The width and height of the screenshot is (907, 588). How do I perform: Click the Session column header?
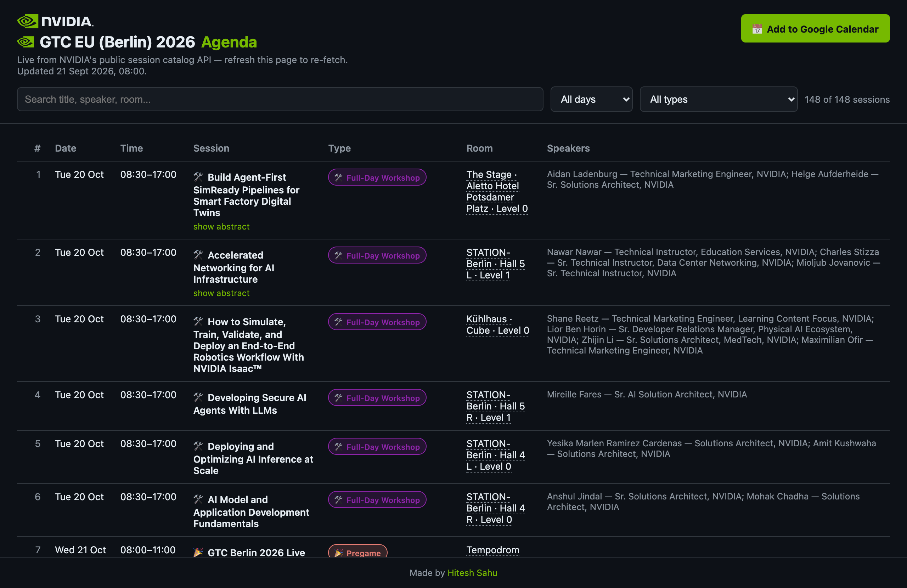[x=211, y=148]
